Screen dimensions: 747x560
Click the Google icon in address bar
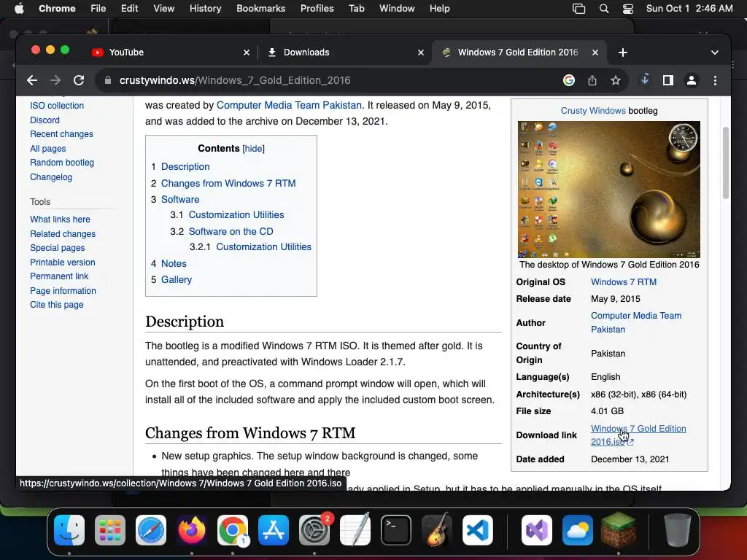(x=569, y=80)
